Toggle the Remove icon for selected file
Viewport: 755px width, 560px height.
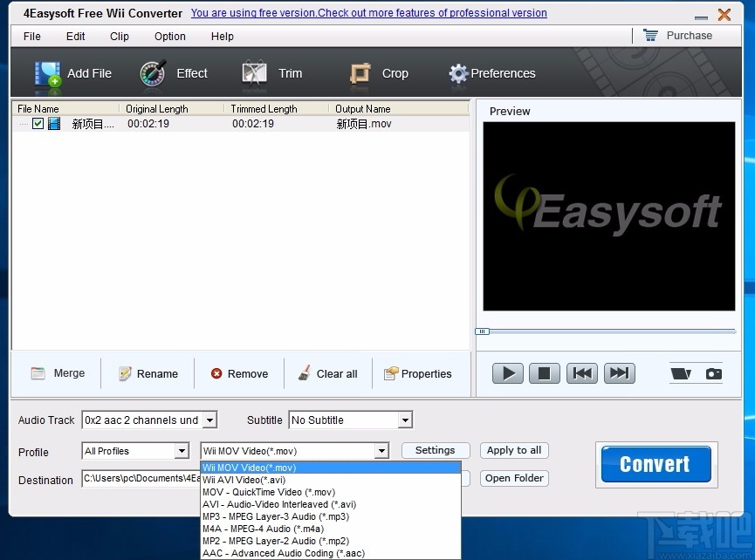217,373
